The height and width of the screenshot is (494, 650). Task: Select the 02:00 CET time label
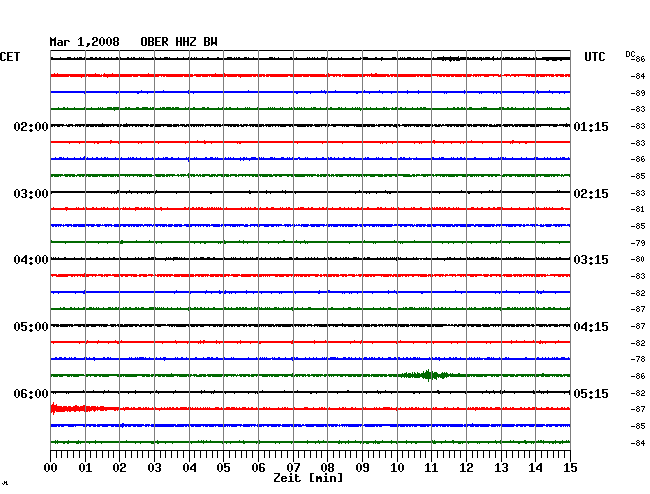(x=31, y=126)
